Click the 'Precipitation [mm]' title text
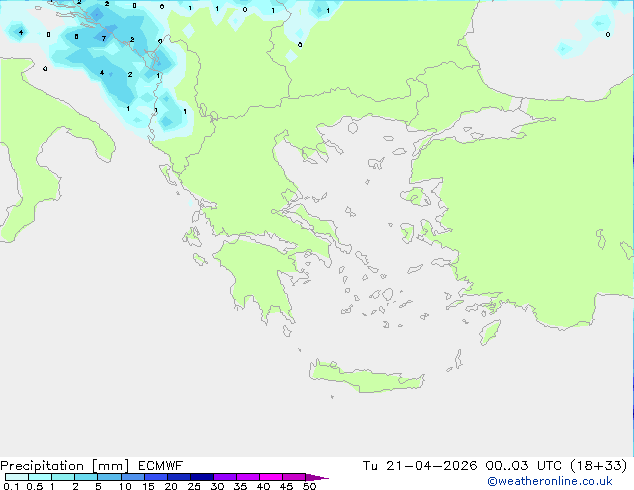This screenshot has width=634, height=490. pos(65,466)
